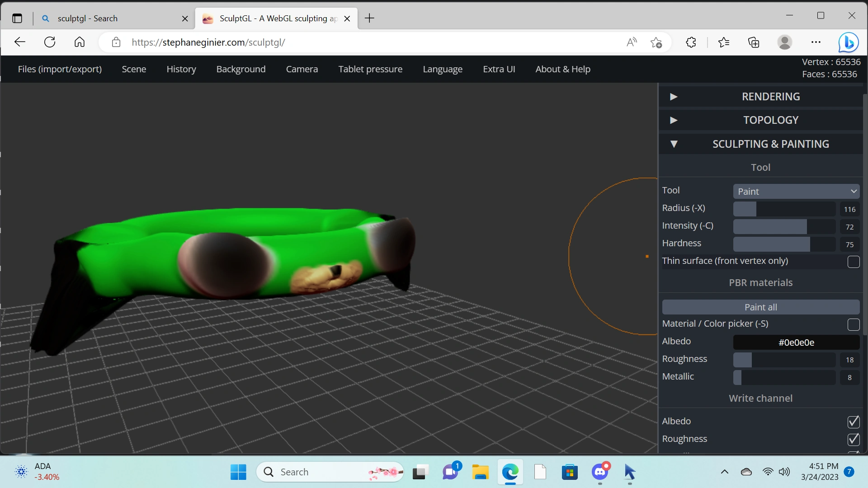Image resolution: width=868 pixels, height=488 pixels.
Task: Open Teams notifications from the taskbar
Action: pos(450,472)
